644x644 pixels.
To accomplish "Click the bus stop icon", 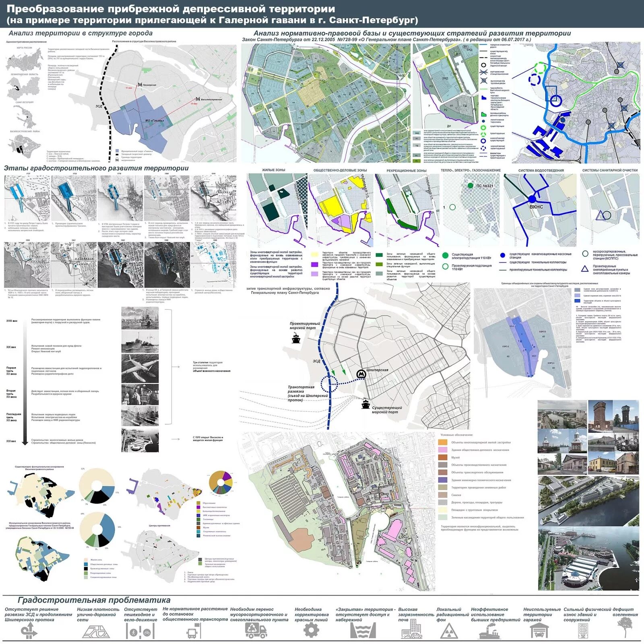I will (x=194, y=631).
